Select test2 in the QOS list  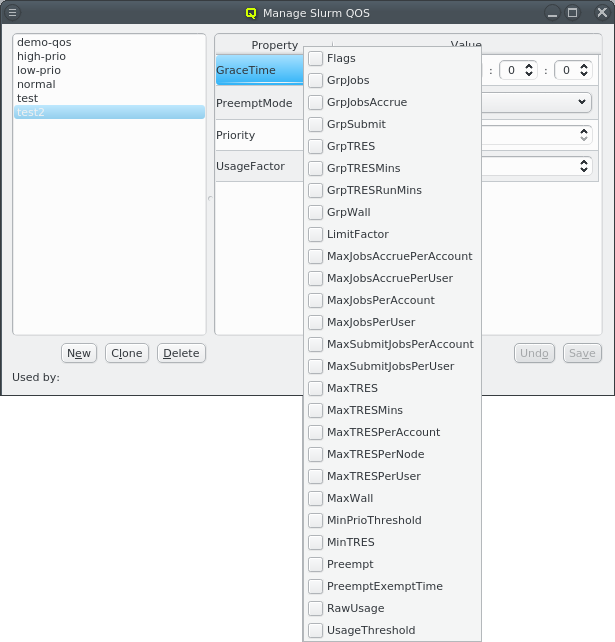coord(109,112)
